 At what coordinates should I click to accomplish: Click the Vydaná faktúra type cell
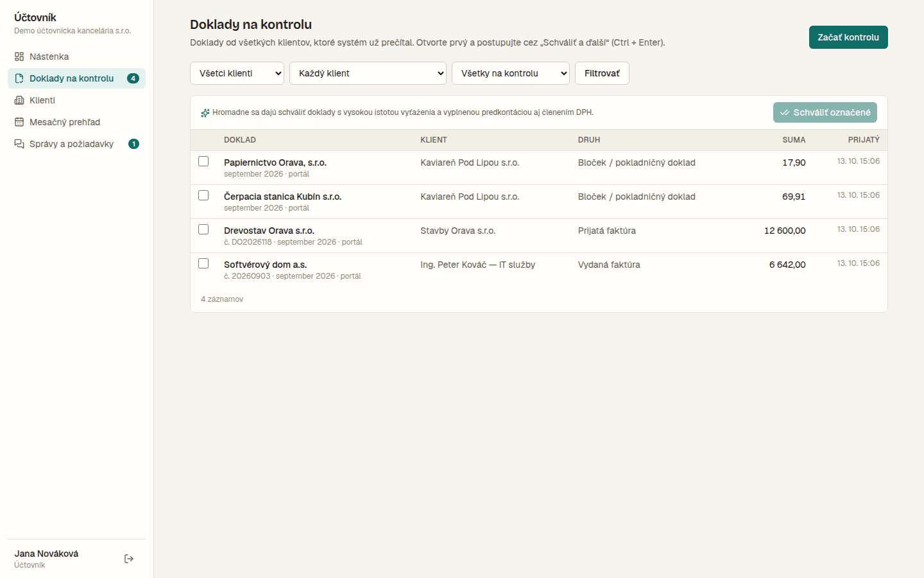[609, 265]
